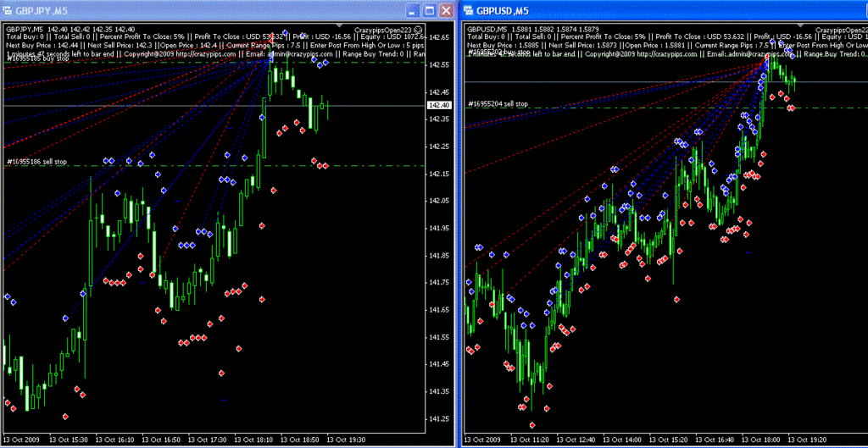Screen dimensions: 868x448
Task: Click 'Open Price : 1.5881' in GBPUSD chart
Action: click(656, 46)
